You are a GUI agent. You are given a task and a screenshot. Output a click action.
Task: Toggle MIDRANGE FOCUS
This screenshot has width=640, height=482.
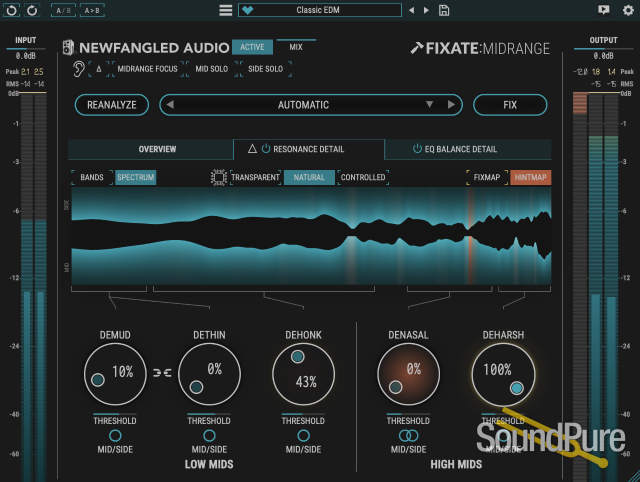pos(148,69)
